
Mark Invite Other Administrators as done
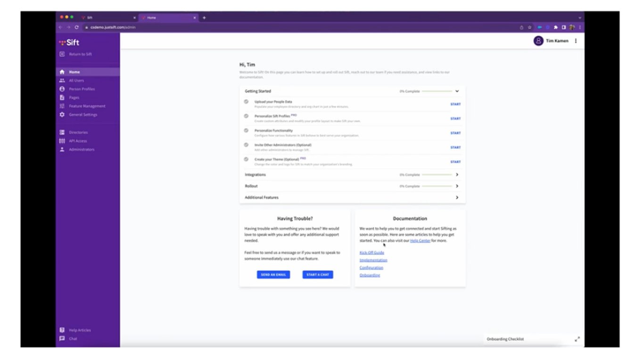pos(246,144)
